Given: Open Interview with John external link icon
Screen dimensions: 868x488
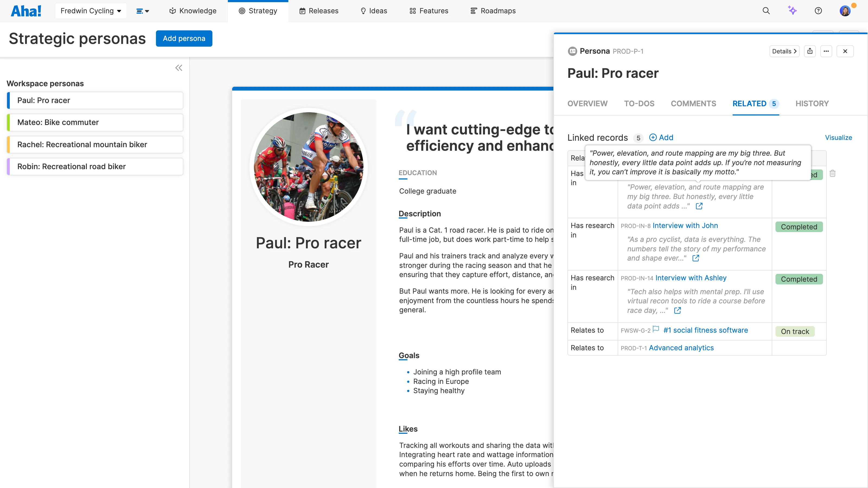Looking at the screenshot, I should [x=696, y=258].
